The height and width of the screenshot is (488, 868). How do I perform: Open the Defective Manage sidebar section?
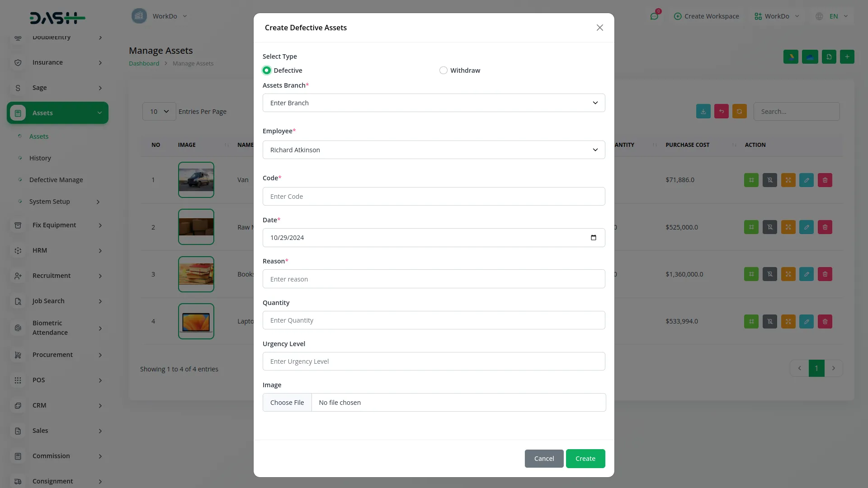click(56, 179)
